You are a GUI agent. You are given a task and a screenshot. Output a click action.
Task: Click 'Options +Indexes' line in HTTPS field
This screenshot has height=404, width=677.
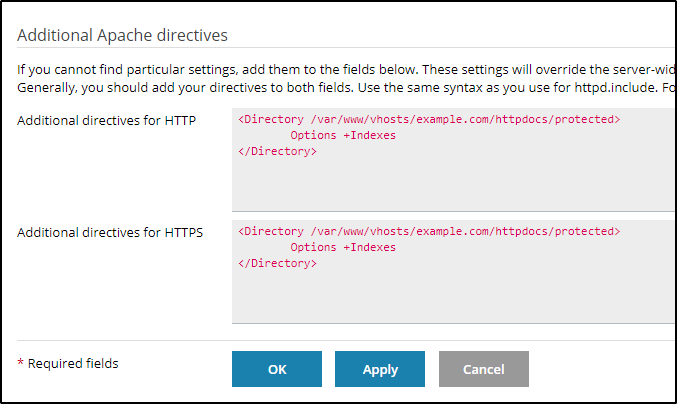click(343, 247)
